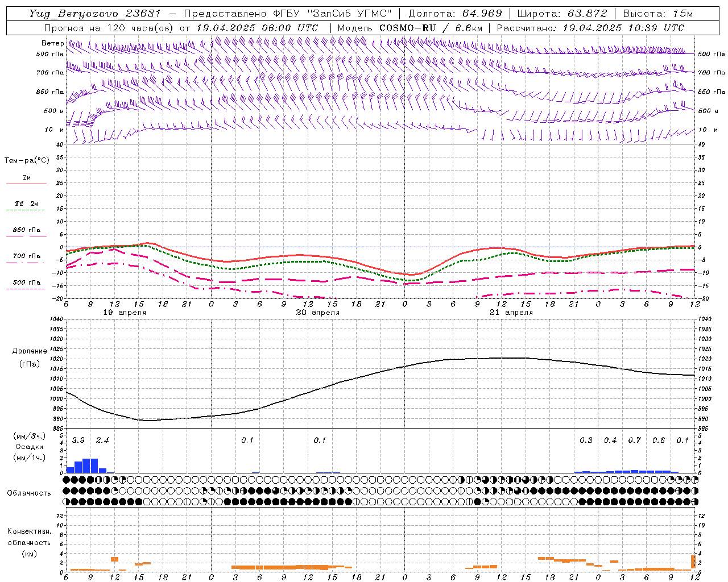This screenshot has height=582, width=728.
Task: Click the date label 19 апреля
Action: [125, 313]
